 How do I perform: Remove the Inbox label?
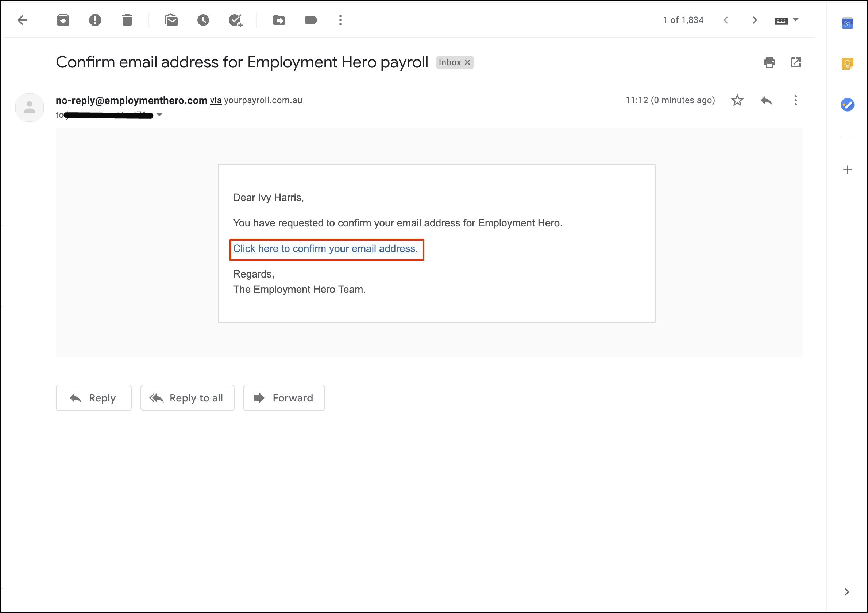tap(468, 62)
